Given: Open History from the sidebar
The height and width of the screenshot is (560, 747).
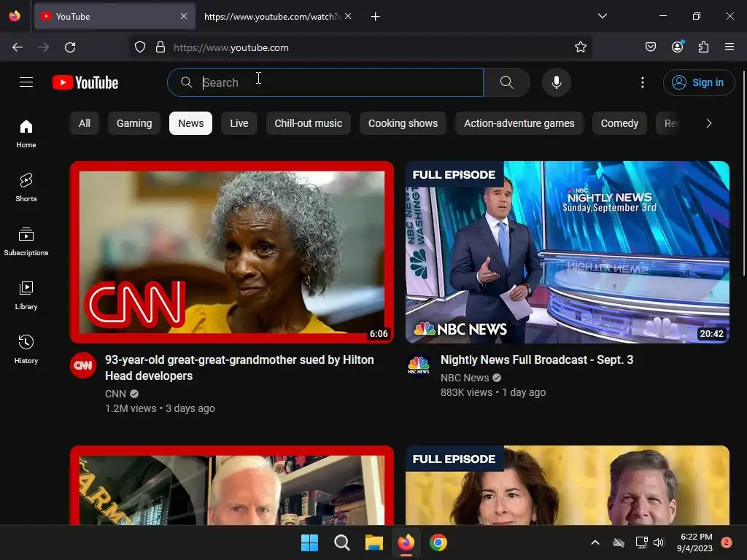Looking at the screenshot, I should coord(26,349).
